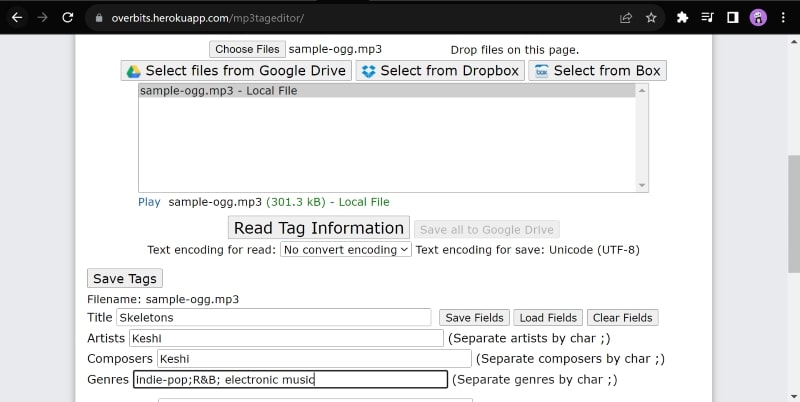Click the browser back arrow
Screen dimensions: 800x402
tap(16, 18)
